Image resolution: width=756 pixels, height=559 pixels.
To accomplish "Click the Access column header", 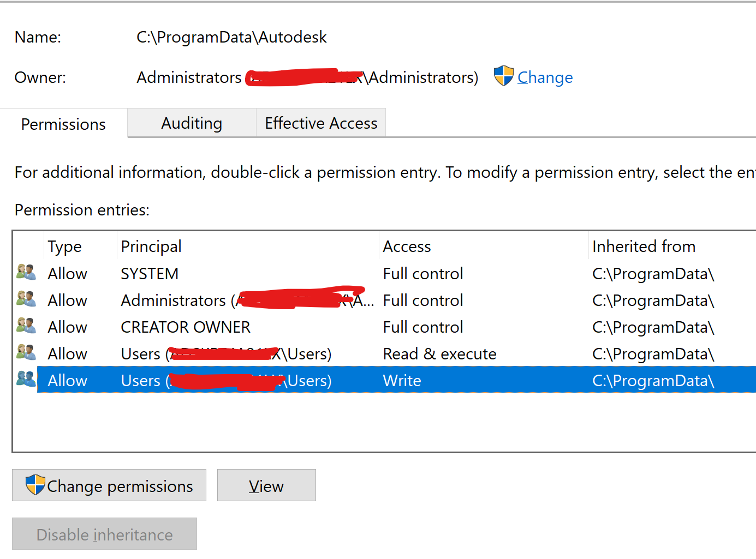I will pyautogui.click(x=407, y=247).
